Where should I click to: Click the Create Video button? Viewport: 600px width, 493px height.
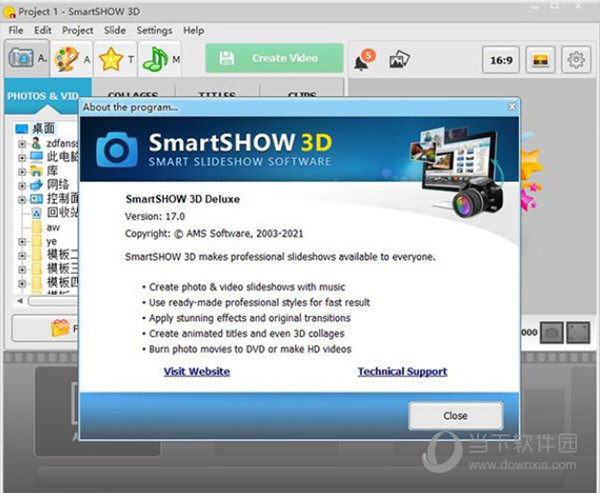coord(274,58)
